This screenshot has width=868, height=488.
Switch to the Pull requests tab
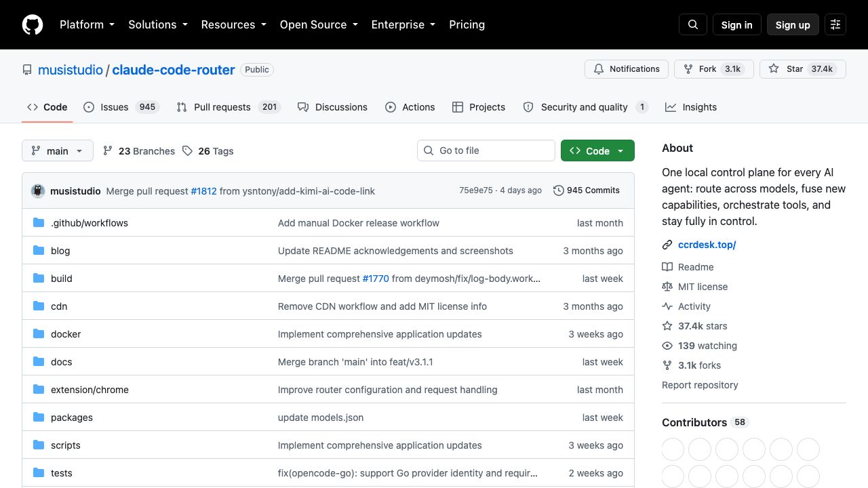click(x=228, y=107)
